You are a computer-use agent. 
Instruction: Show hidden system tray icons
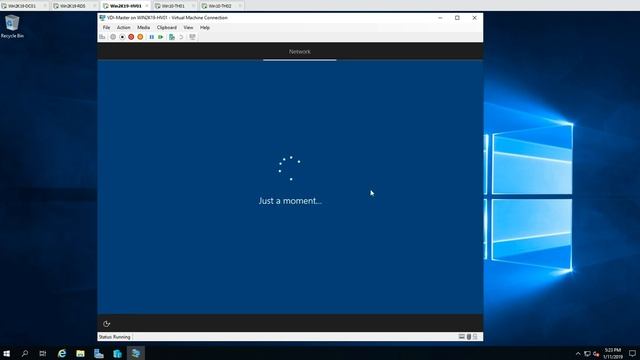[x=578, y=354]
